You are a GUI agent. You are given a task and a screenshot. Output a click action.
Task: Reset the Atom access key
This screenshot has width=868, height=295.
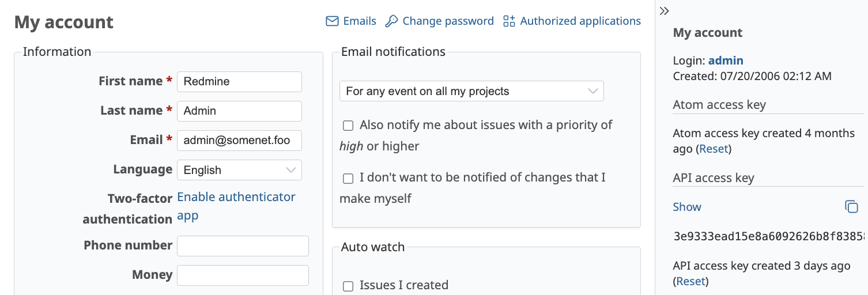715,149
